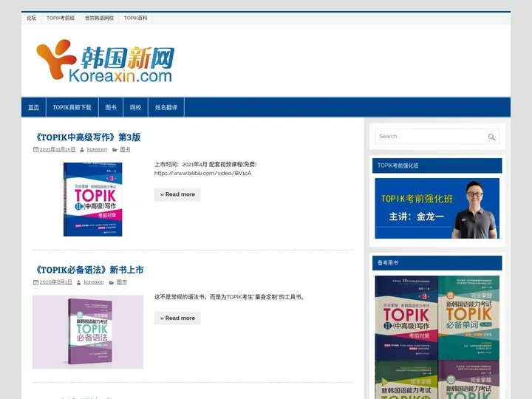Click folder icon in the 第3版 post
532x399 pixels.
pyautogui.click(x=115, y=149)
